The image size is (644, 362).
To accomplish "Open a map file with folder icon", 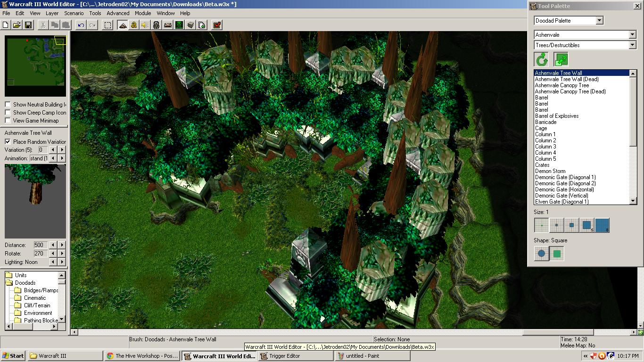I will pyautogui.click(x=17, y=25).
